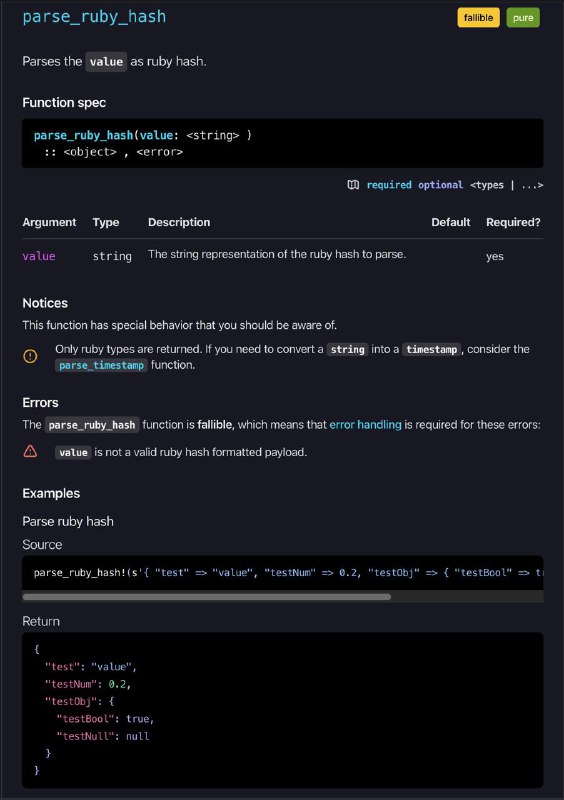Click the Function spec code block
564x800 pixels.
[x=283, y=143]
